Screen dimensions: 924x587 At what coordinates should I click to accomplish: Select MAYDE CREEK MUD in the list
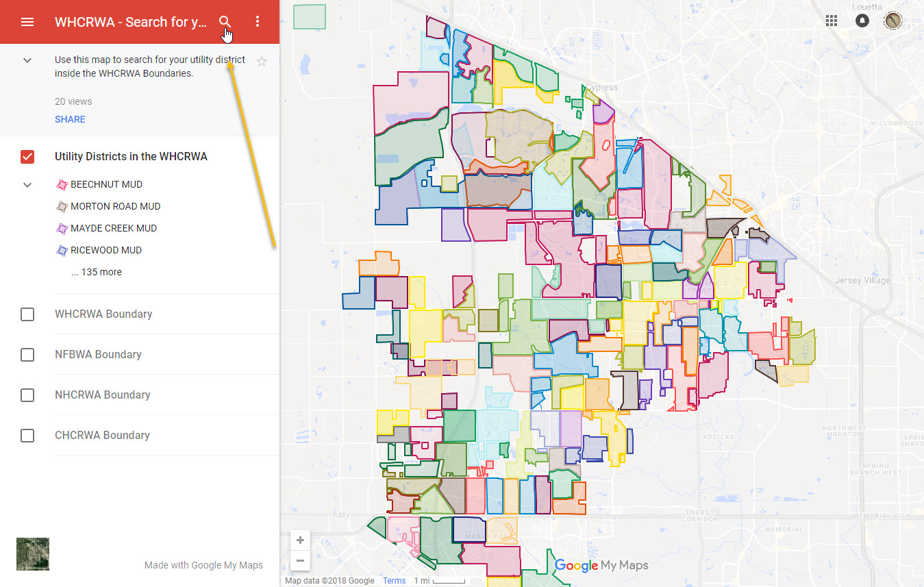pos(114,228)
